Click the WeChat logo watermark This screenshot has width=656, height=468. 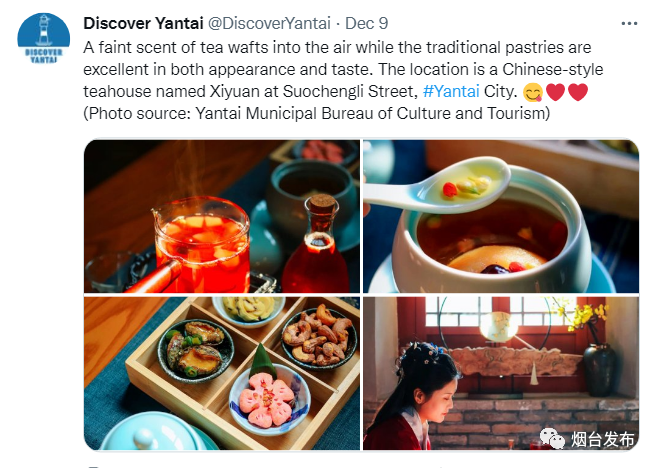point(552,438)
